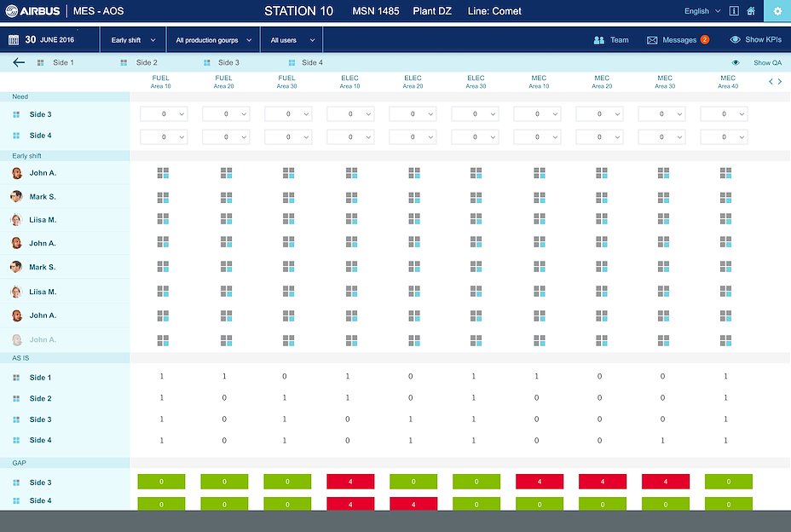The width and height of the screenshot is (791, 532).
Task: Open the English language selector
Action: (x=702, y=12)
